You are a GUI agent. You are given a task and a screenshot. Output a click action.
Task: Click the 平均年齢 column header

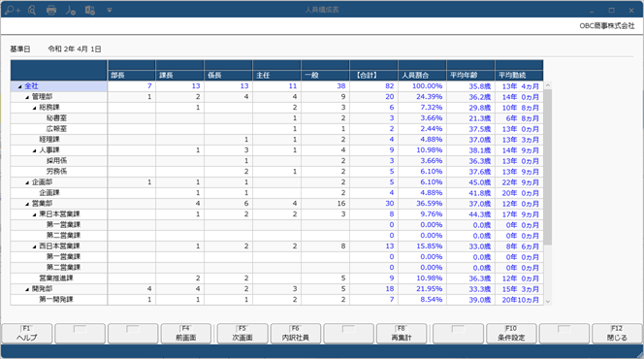click(x=470, y=75)
